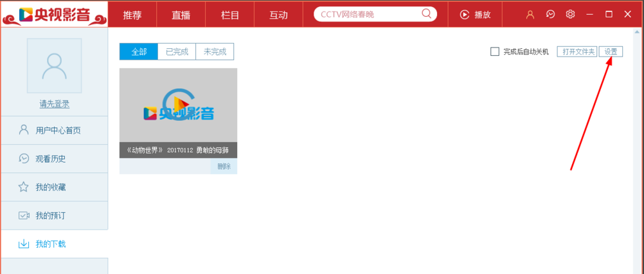Select the 全部 tab
This screenshot has height=274, width=644.
(x=138, y=51)
